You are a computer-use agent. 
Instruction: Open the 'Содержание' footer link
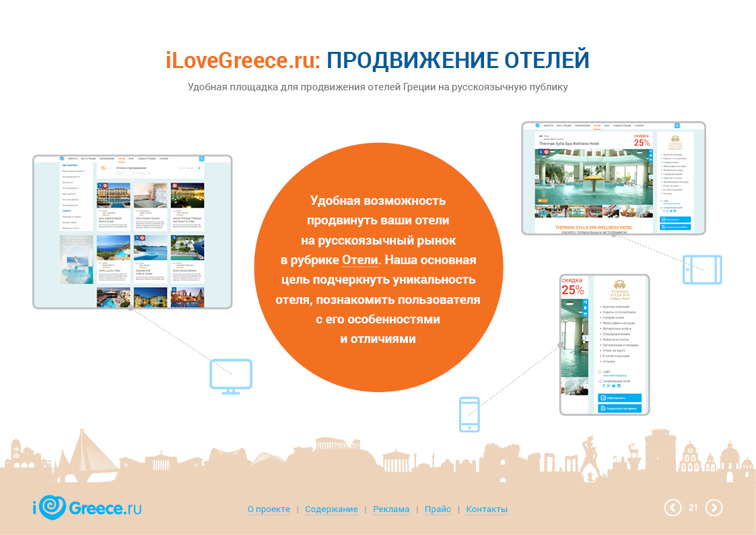point(331,509)
